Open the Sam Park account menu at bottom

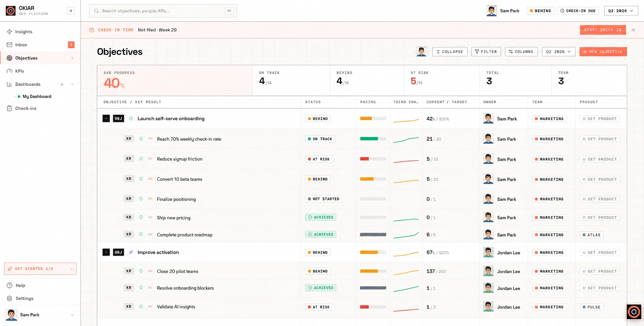tap(40, 315)
